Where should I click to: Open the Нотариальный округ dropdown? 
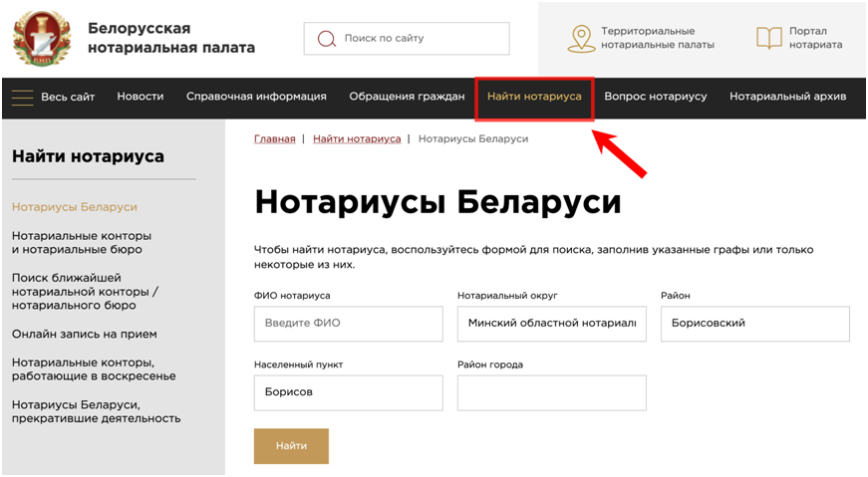pyautogui.click(x=551, y=324)
